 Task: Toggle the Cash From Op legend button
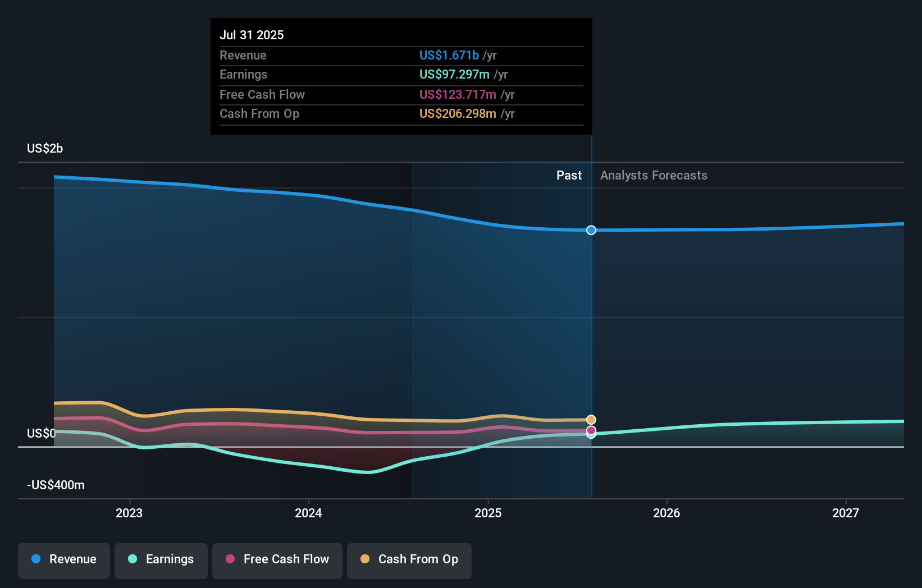click(409, 560)
